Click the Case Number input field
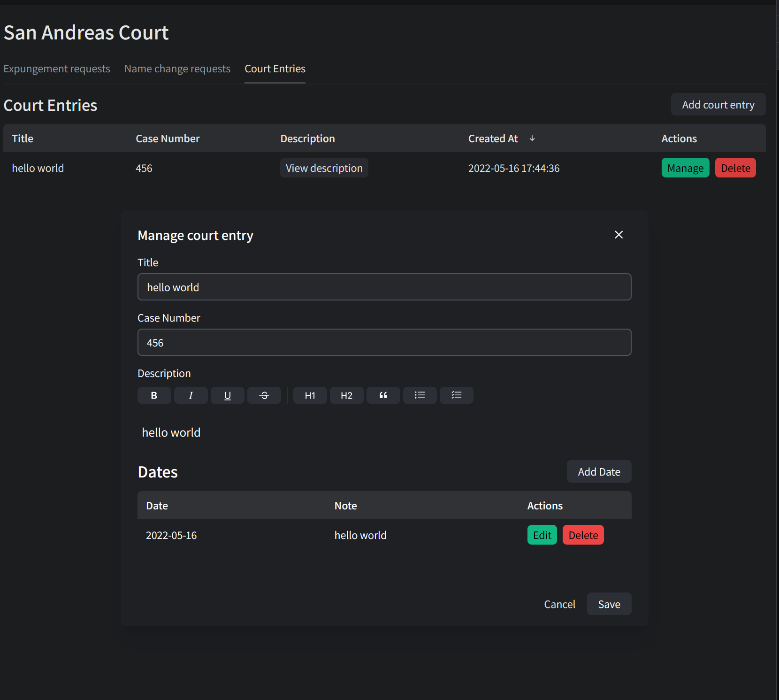Screen dimensions: 779x700 384,342
